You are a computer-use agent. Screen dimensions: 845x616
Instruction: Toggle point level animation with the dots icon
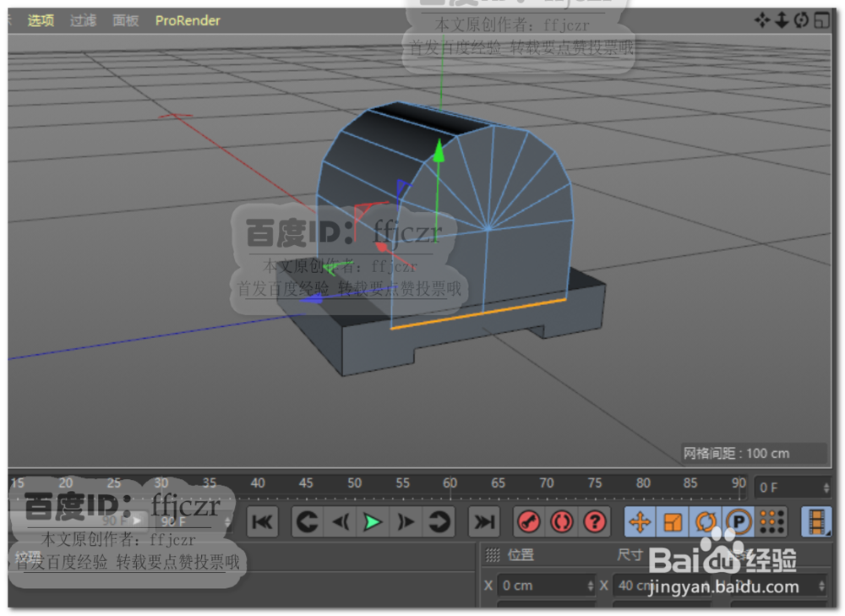[772, 522]
